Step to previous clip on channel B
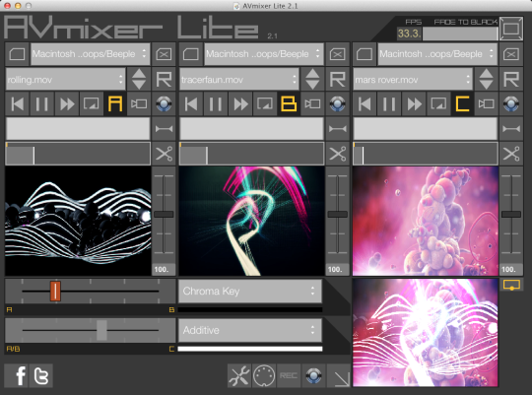The image size is (532, 395). [312, 74]
